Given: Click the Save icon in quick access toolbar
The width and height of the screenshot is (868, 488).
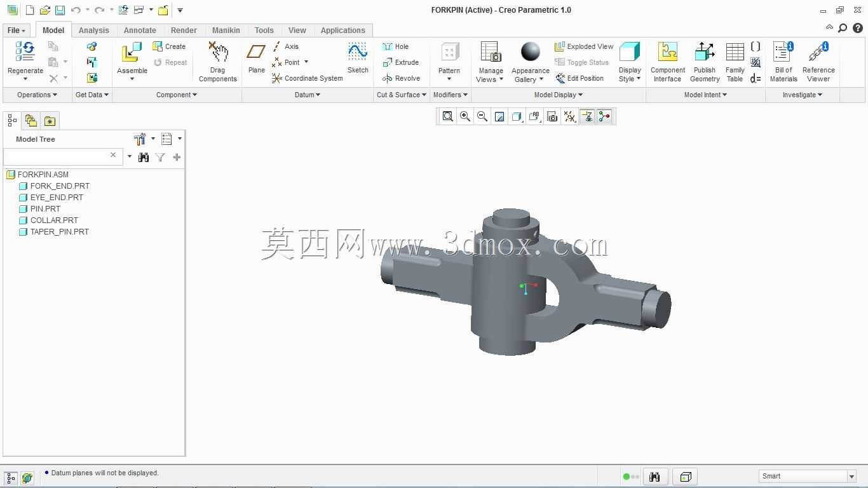Looking at the screenshot, I should [60, 10].
